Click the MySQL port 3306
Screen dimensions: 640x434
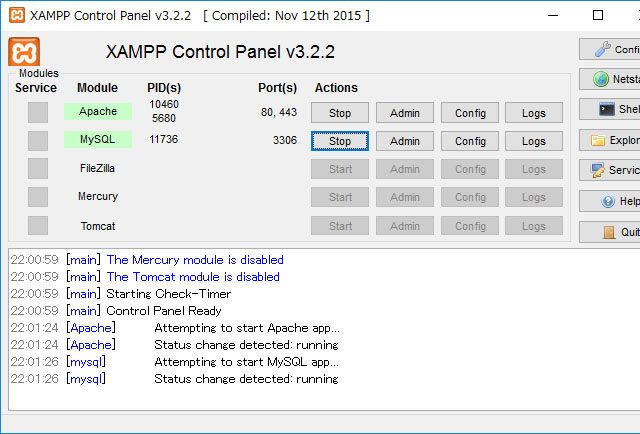pyautogui.click(x=284, y=140)
